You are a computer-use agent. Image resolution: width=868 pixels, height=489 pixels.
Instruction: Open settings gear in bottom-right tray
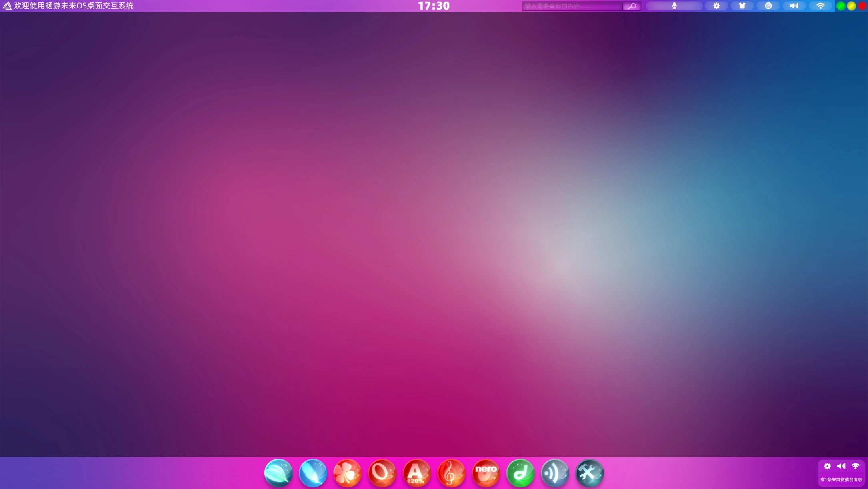pos(827,466)
